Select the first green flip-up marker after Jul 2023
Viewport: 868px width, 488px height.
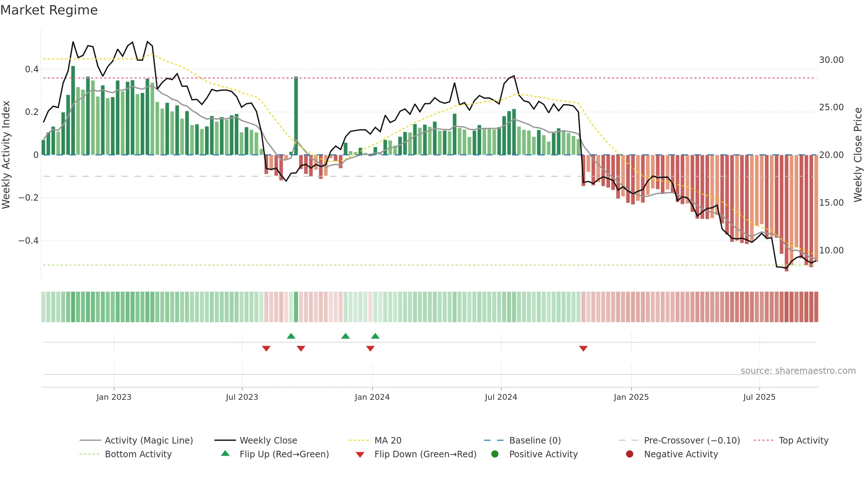point(291,336)
